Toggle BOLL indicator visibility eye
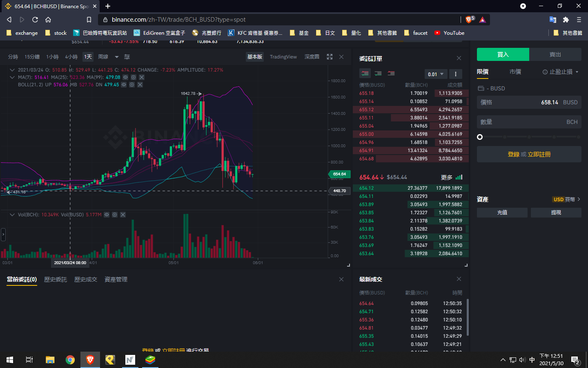Screen dimensions: 588x368 pyautogui.click(x=124, y=85)
